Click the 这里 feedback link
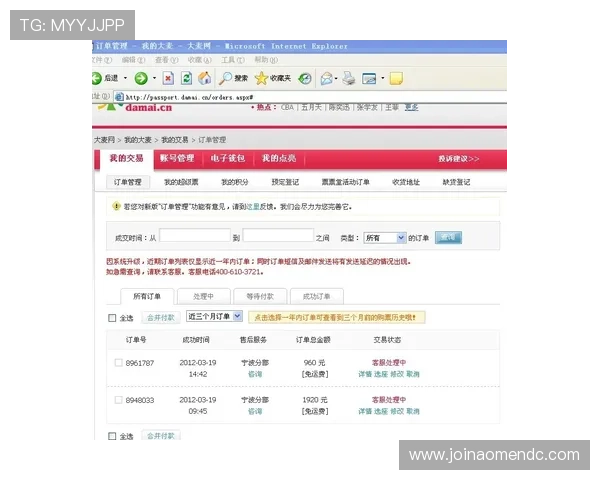Image resolution: width=600 pixels, height=480 pixels. 253,207
